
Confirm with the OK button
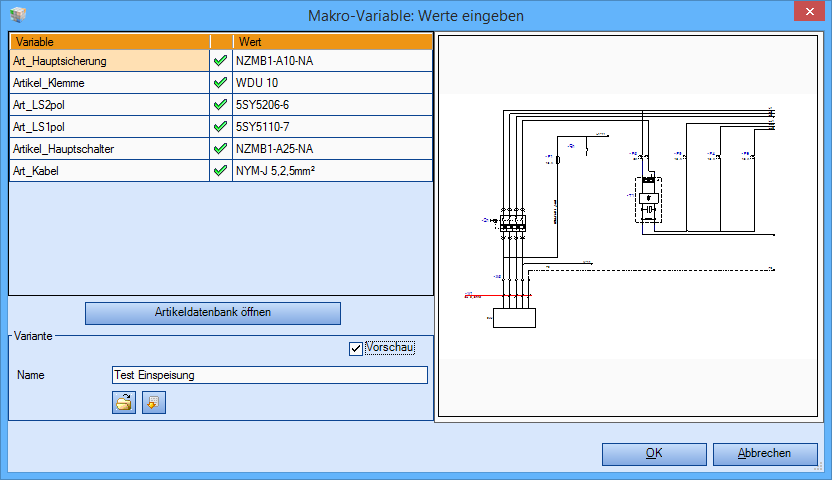pos(654,454)
